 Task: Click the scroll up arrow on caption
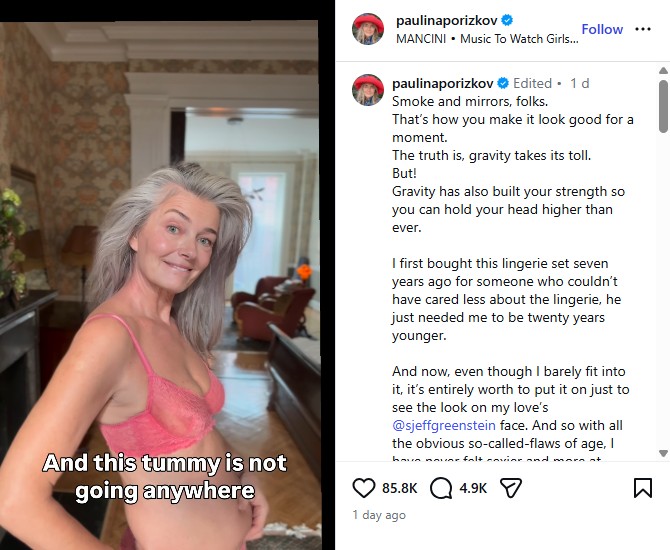[663, 71]
